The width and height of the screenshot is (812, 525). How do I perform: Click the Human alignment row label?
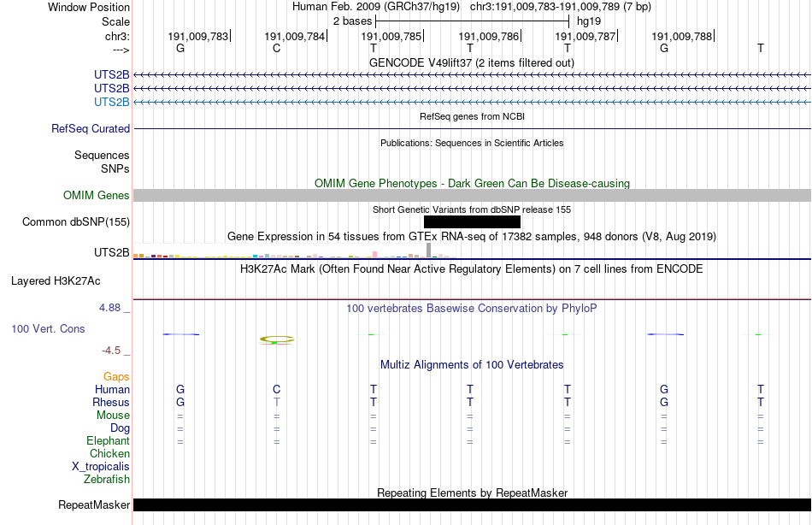click(112, 390)
